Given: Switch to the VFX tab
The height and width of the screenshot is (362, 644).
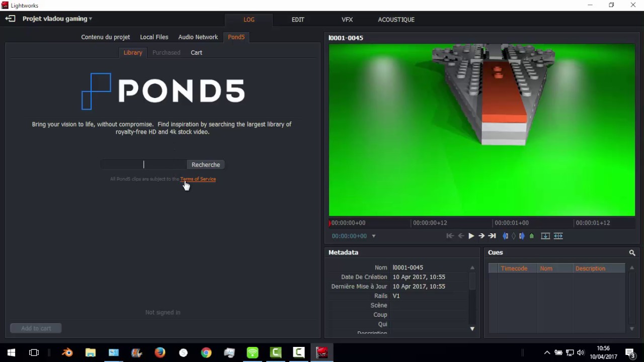Looking at the screenshot, I should (347, 20).
